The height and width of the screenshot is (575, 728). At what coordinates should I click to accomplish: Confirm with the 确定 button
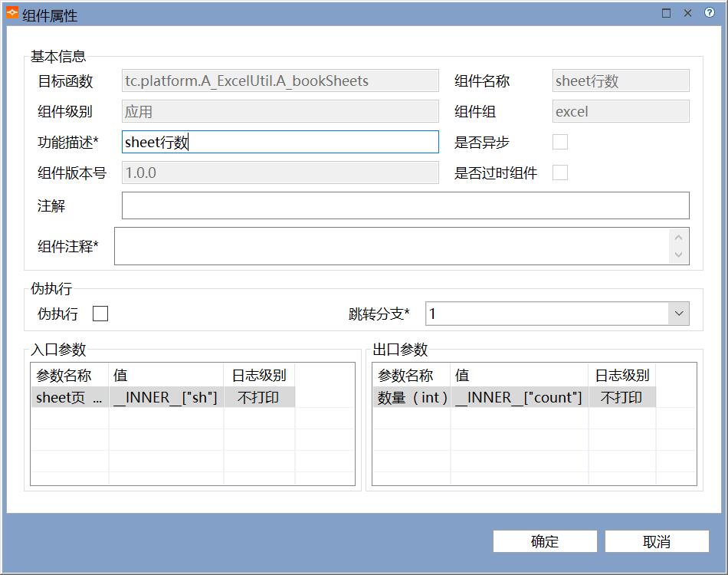point(545,541)
